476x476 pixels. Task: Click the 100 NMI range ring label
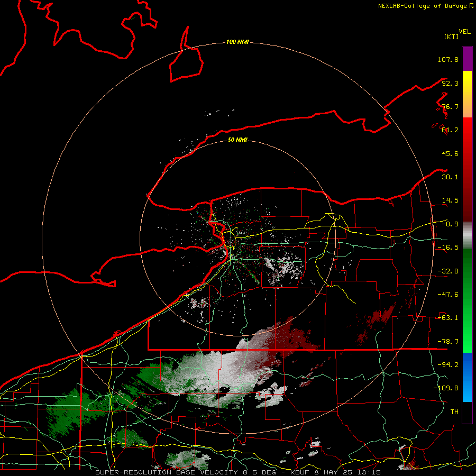[237, 42]
